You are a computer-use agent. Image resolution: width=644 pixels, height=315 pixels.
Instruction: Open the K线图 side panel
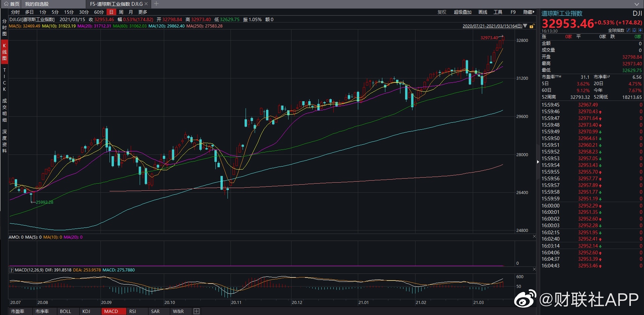pos(4,52)
